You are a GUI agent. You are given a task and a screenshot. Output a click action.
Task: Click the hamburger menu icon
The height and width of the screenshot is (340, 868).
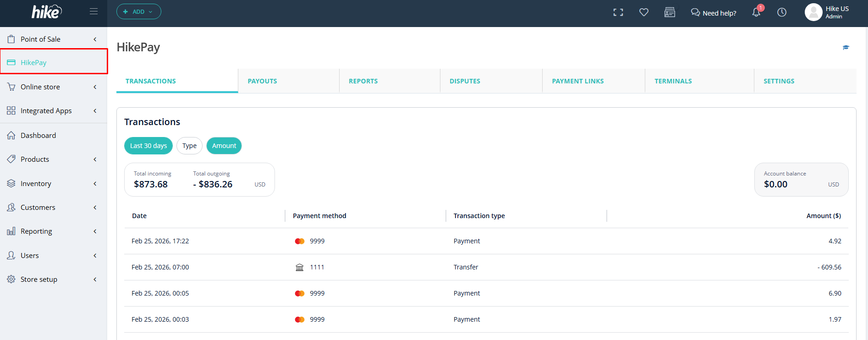click(93, 11)
